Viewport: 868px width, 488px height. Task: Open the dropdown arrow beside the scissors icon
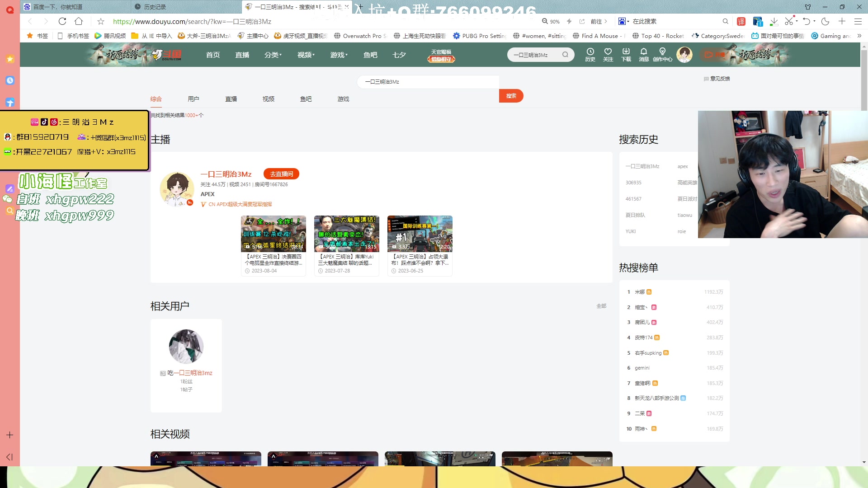797,21
